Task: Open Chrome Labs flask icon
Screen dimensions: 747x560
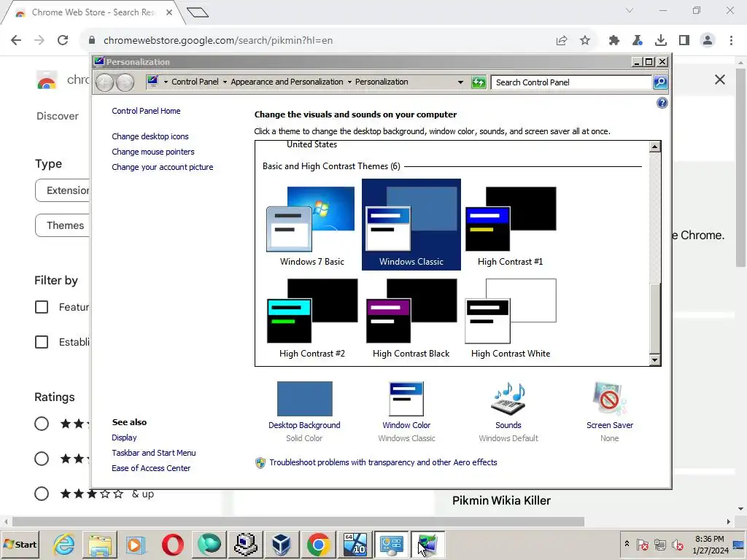Action: [638, 41]
